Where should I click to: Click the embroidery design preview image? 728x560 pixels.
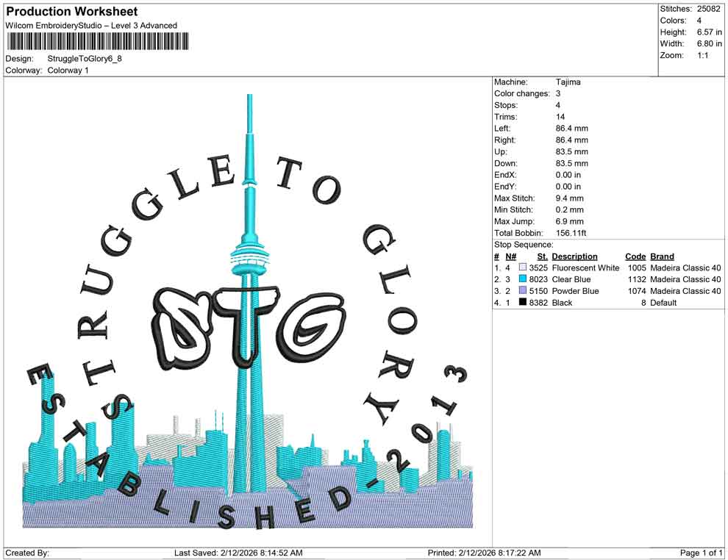pos(248,312)
